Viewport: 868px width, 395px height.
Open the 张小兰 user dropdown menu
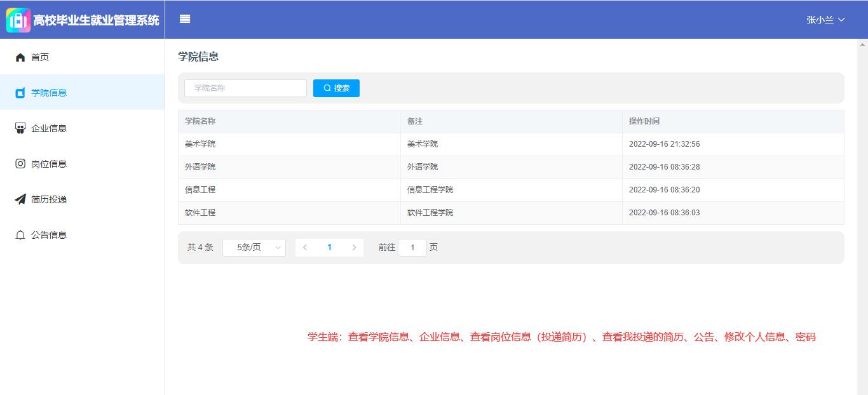pyautogui.click(x=825, y=20)
